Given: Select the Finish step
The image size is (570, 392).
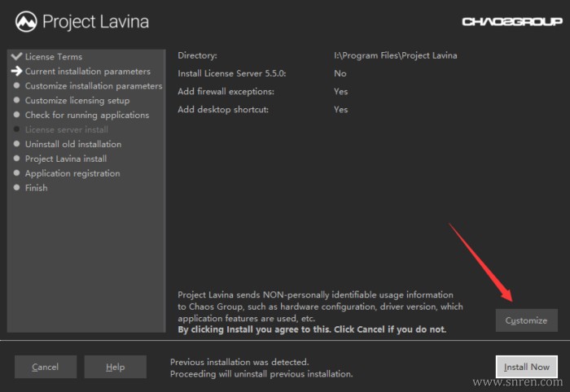Looking at the screenshot, I should point(37,188).
